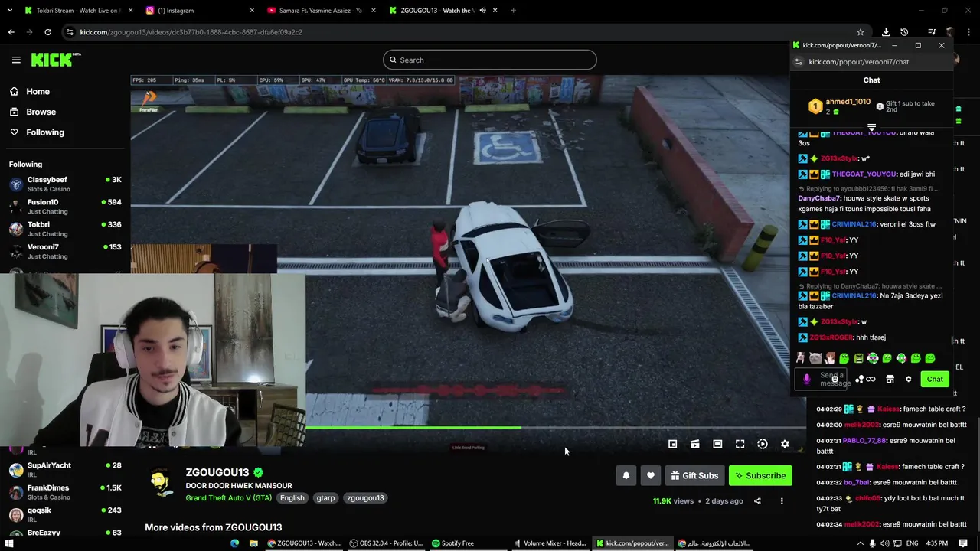Screen dimensions: 980x551
Task: Mute audio on ZGOUGOU13 browser tab
Action: 482,11
